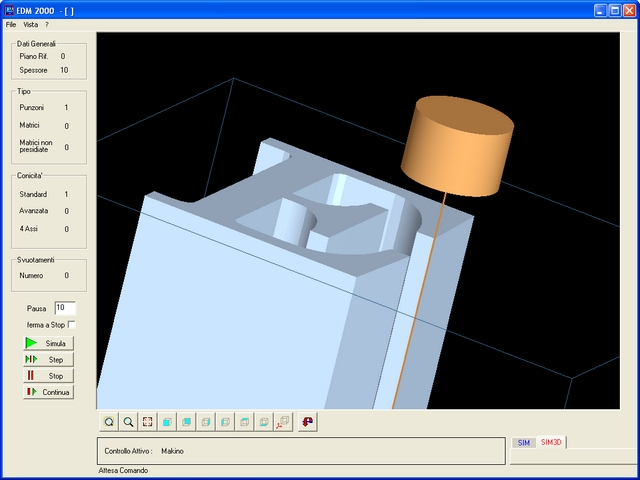Image resolution: width=640 pixels, height=480 pixels.
Task: Click the 4 Assi label
Action: [29, 229]
